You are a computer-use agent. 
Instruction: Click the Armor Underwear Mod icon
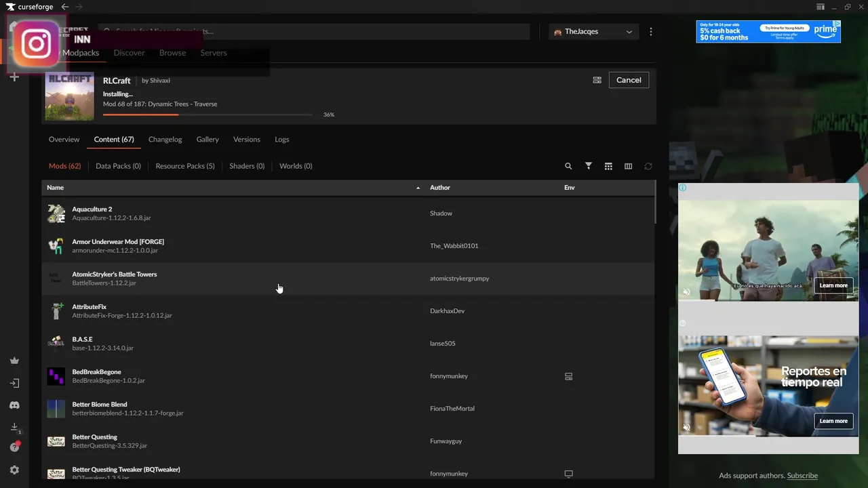(56, 246)
